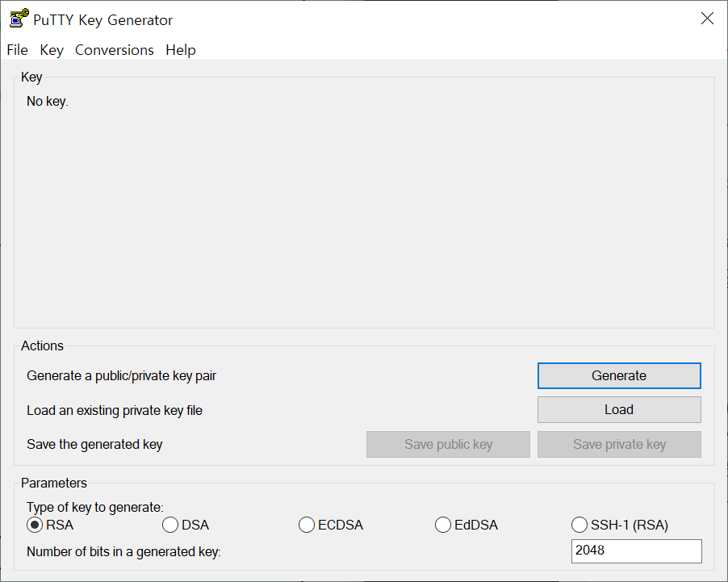The width and height of the screenshot is (728, 582).
Task: Select the DSA key type
Action: pos(186,525)
